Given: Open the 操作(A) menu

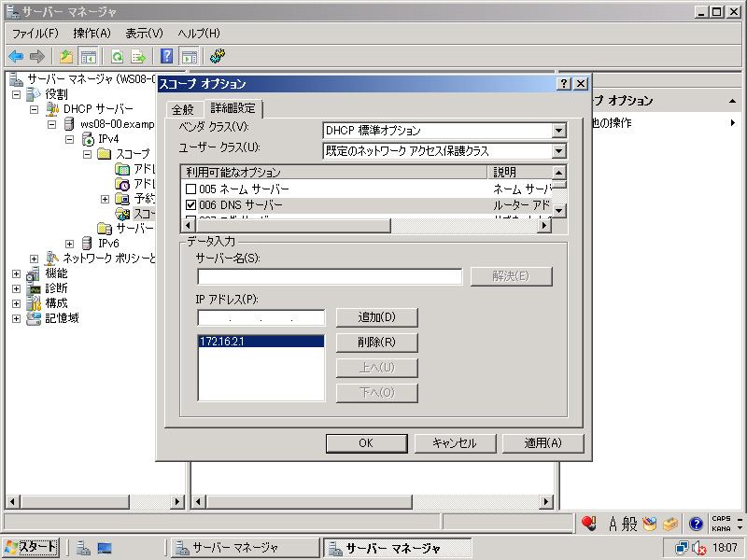Looking at the screenshot, I should click(x=92, y=34).
